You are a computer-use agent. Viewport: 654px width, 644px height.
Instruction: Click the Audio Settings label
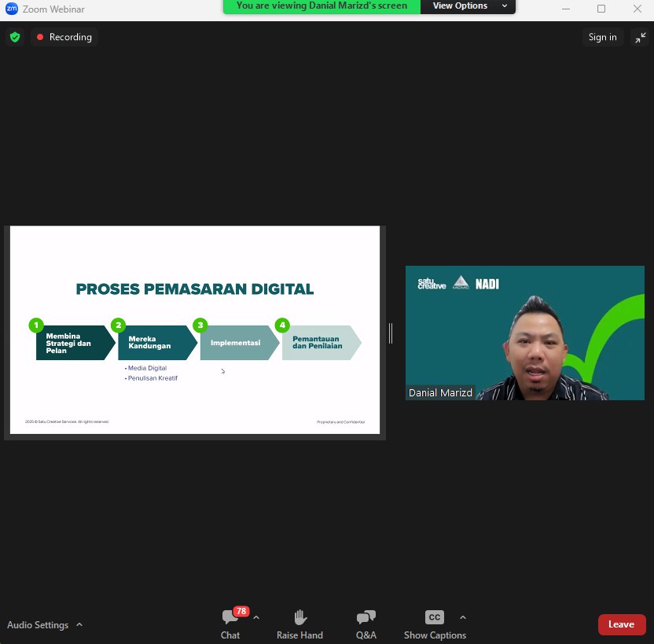coord(38,625)
